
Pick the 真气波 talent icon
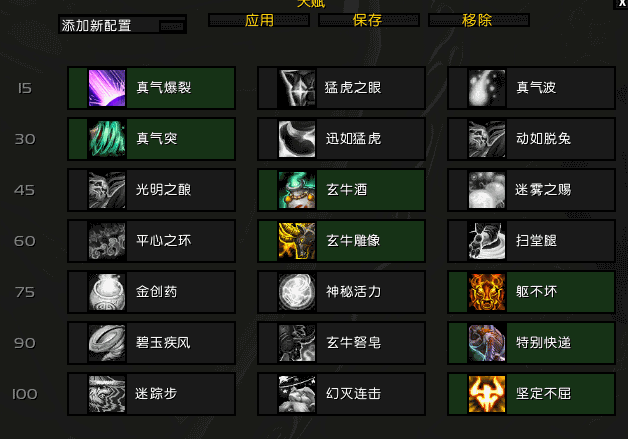click(487, 88)
